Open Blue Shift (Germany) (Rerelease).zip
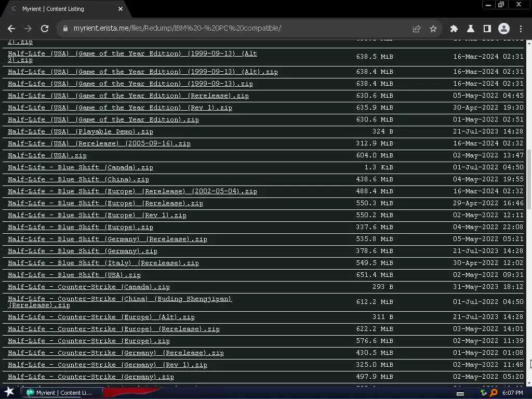The image size is (532, 399). pos(108,239)
